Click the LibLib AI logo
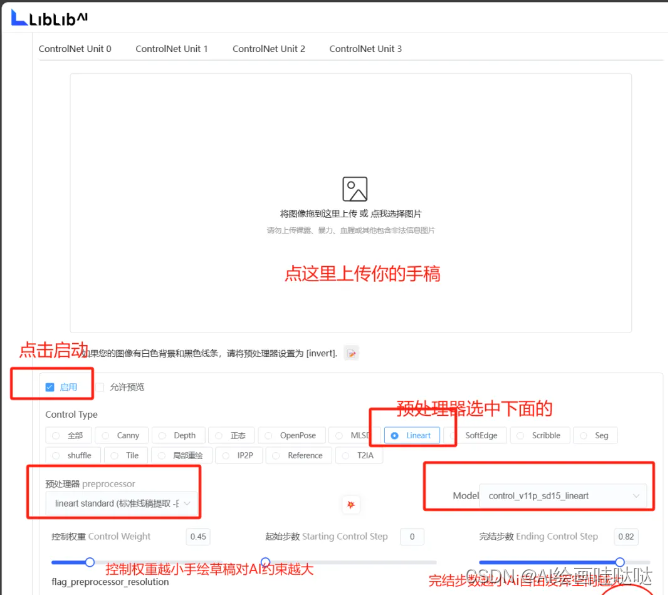The height and width of the screenshot is (595, 668). click(49, 18)
